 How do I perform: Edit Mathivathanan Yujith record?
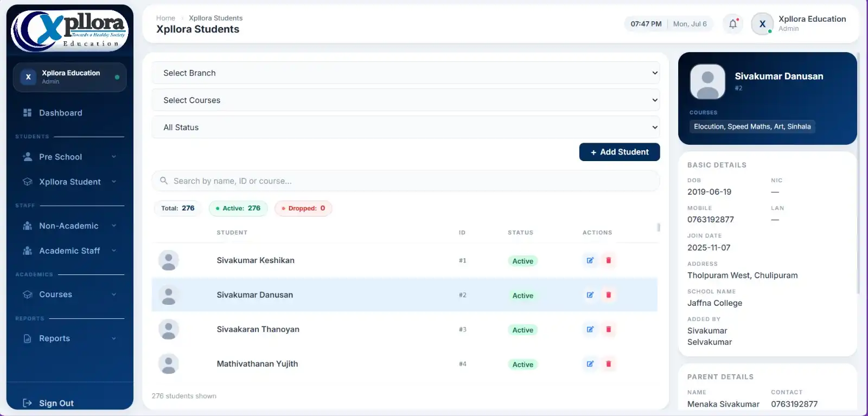pos(590,364)
